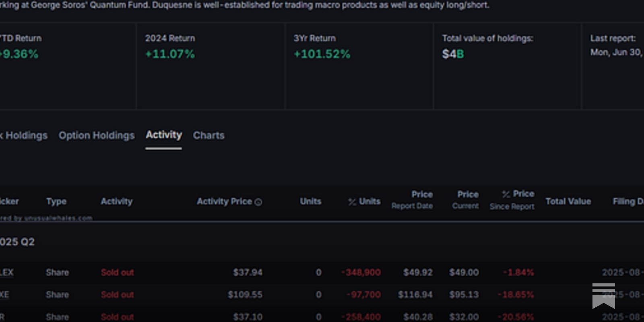
Task: Click the -97,700 units change value
Action: [x=363, y=295]
